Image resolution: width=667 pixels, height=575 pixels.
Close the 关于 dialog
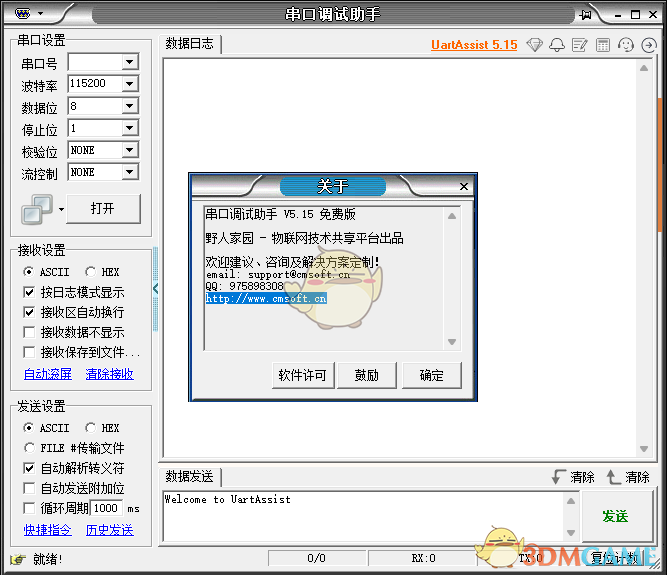[x=464, y=186]
